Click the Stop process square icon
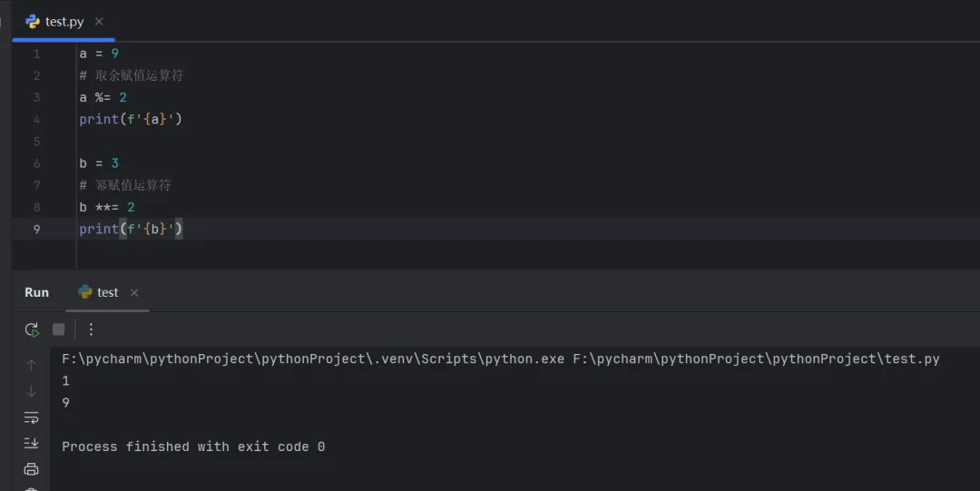The width and height of the screenshot is (980, 491). point(59,329)
